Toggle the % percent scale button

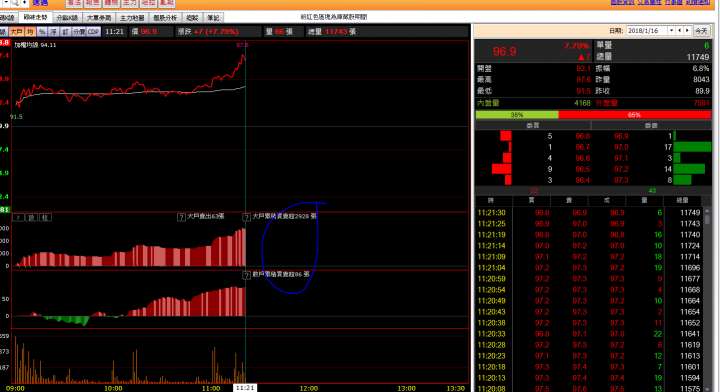pyautogui.click(x=42, y=32)
